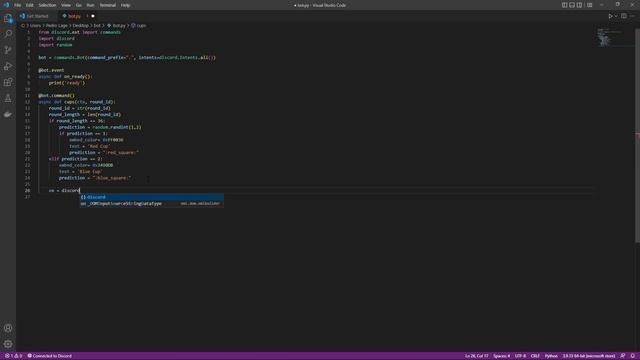Image resolution: width=640 pixels, height=360 pixels.
Task: Open the Run and Debug view
Action: tap(8, 66)
